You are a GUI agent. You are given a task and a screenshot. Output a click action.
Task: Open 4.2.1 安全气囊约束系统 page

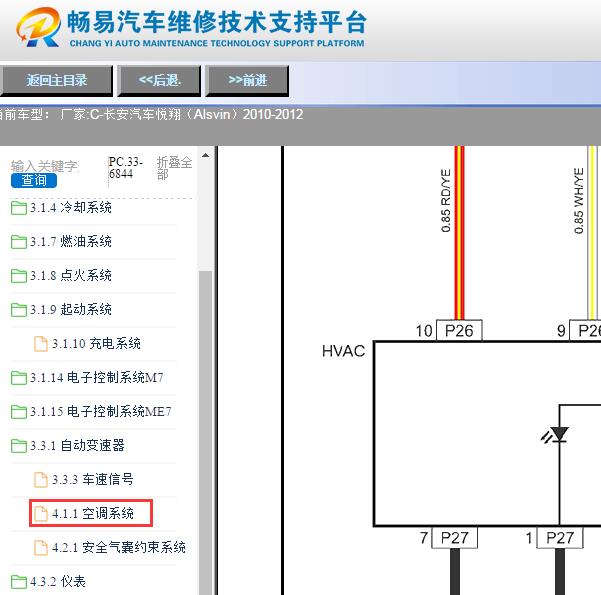coord(119,548)
